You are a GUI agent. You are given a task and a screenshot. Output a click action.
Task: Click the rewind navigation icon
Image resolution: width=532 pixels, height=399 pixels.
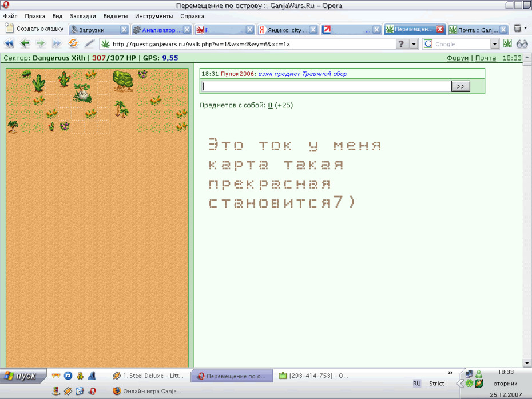(9, 44)
